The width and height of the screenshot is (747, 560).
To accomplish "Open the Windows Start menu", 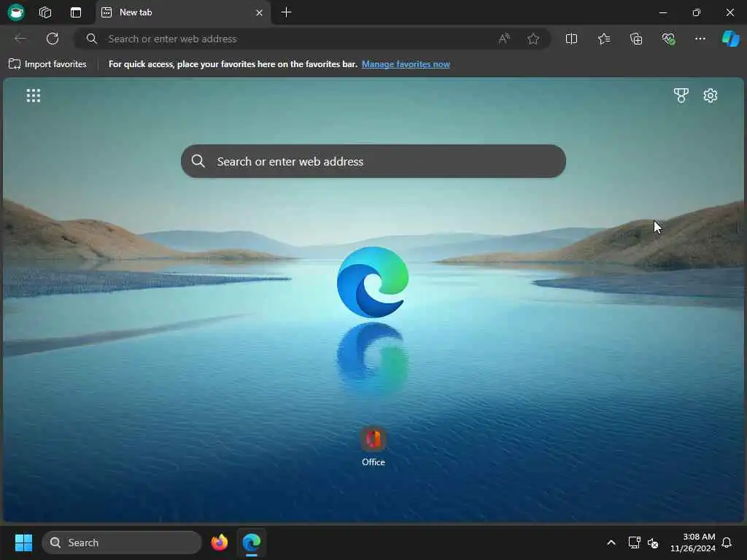I will pos(23,542).
